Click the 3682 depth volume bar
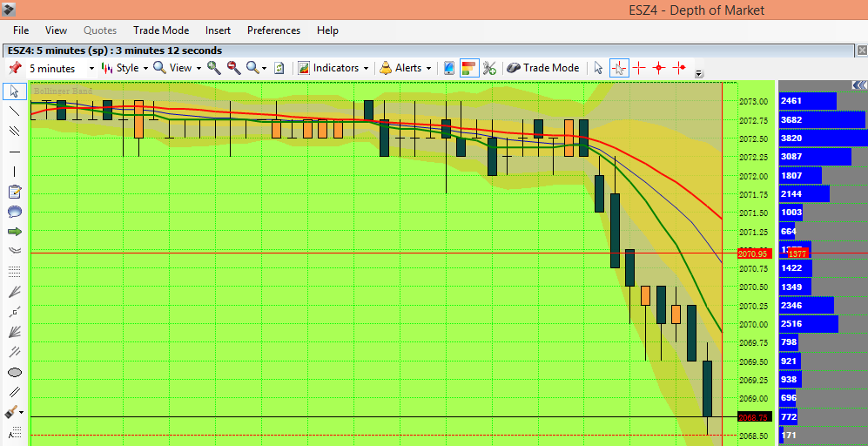 coord(822,119)
